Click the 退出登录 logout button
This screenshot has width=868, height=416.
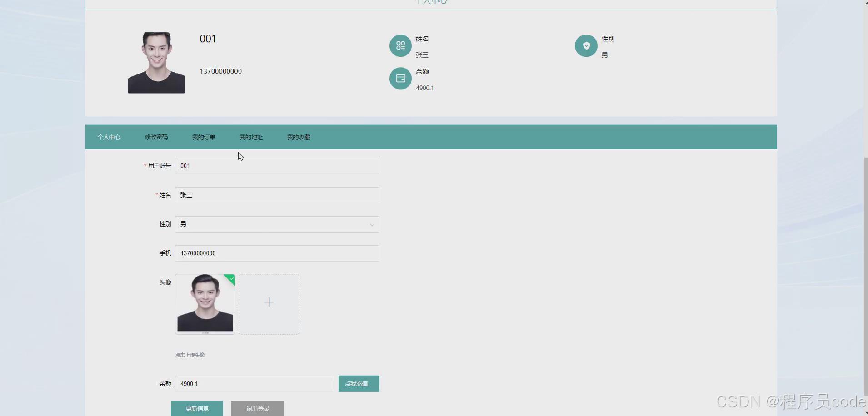pyautogui.click(x=258, y=409)
